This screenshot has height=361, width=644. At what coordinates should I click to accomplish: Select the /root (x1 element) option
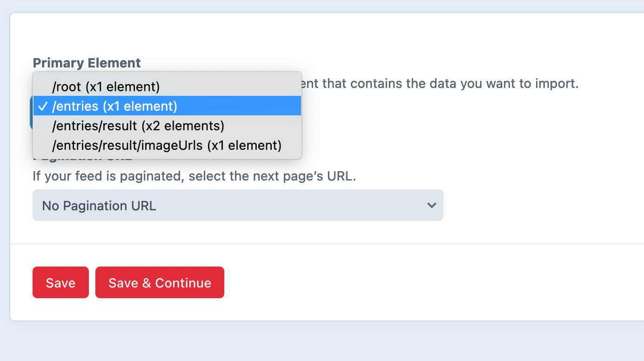pos(105,86)
